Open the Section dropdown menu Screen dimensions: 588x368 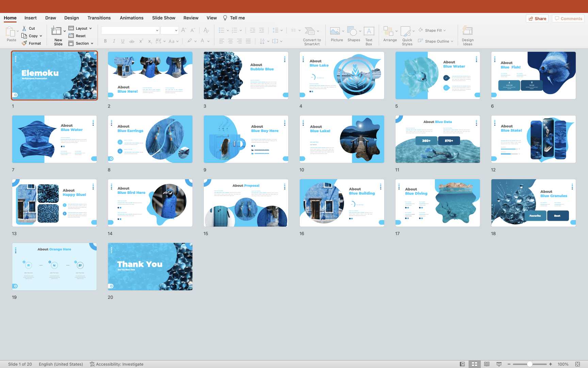pos(81,43)
